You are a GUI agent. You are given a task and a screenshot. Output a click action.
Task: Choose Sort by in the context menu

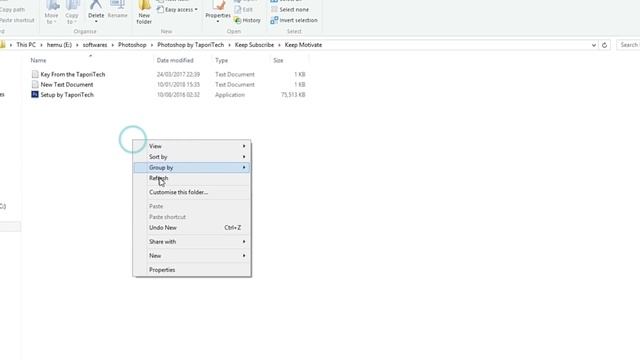(x=192, y=157)
